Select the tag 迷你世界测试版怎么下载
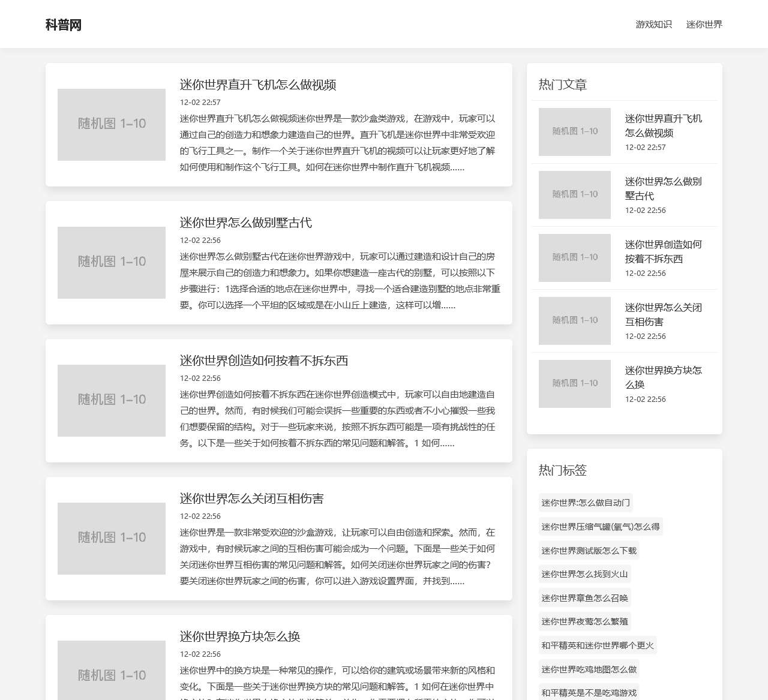Screen dimensions: 768x700 point(589,551)
